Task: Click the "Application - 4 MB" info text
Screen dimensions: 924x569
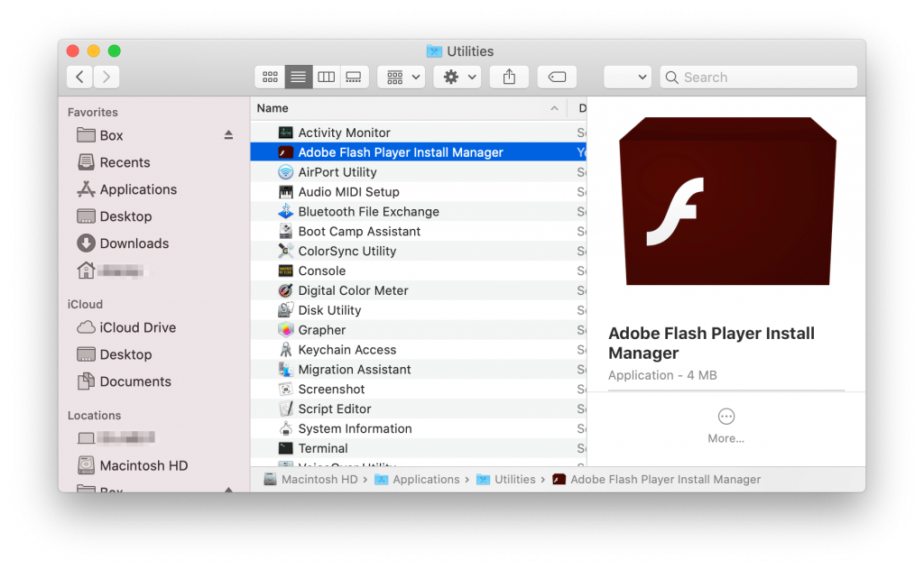Action: point(662,375)
